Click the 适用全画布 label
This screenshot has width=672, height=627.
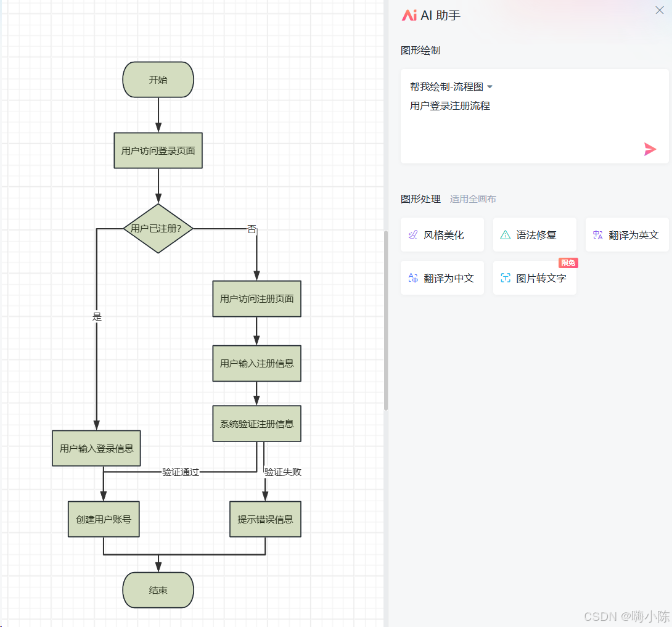(473, 199)
